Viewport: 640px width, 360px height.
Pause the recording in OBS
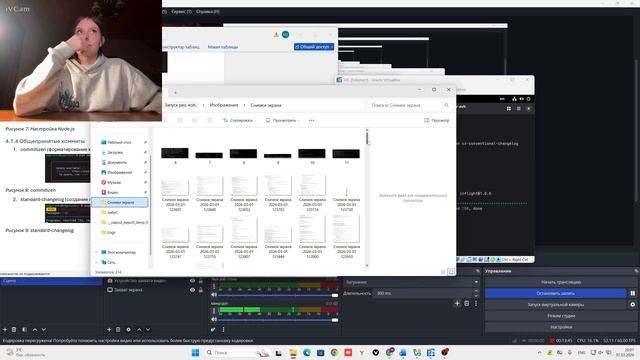tap(633, 293)
